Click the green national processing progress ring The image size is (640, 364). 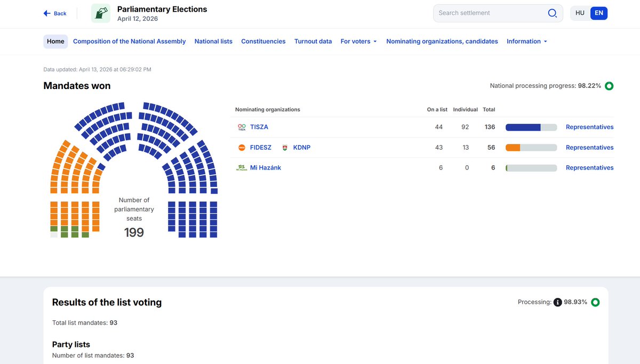pyautogui.click(x=609, y=86)
